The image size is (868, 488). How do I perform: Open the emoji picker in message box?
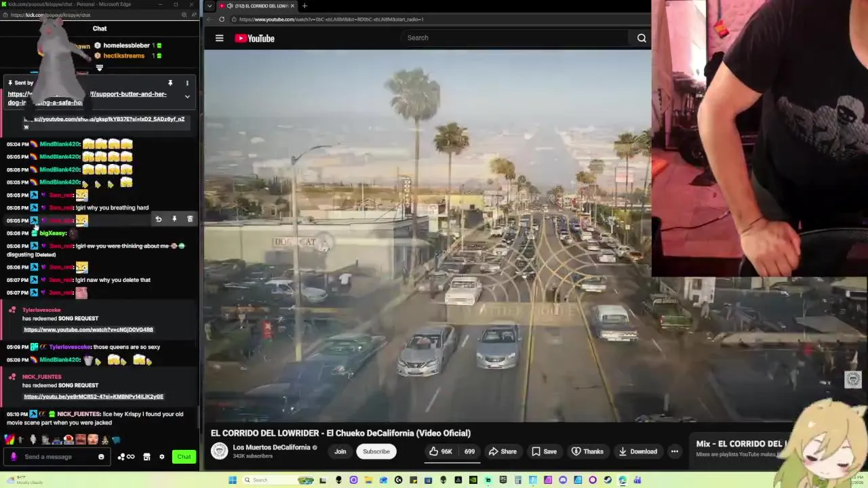pos(101,457)
